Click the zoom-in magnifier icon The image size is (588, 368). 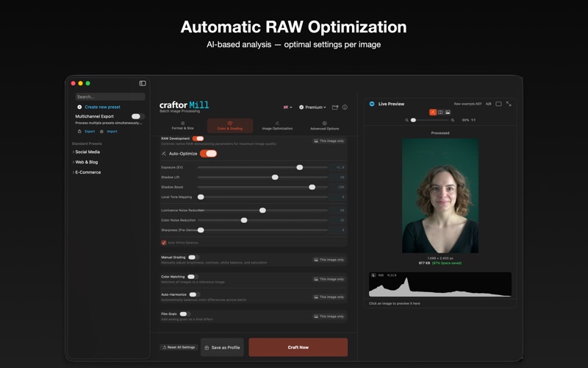(453, 120)
